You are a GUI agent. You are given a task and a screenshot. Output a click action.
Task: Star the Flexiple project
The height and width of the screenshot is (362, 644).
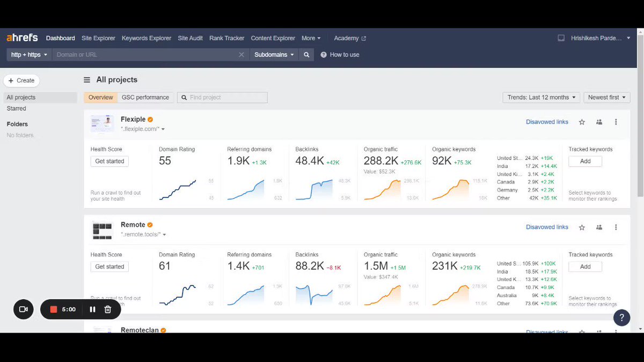tap(582, 122)
